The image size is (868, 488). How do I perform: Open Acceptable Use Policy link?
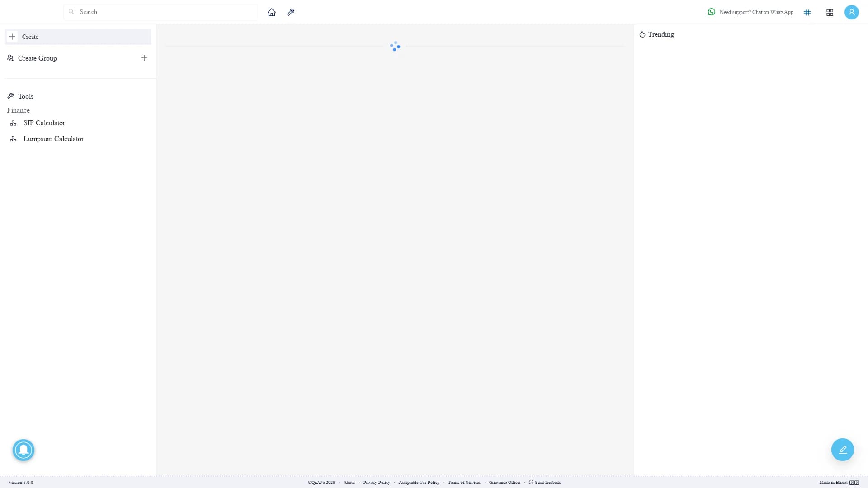[419, 483]
